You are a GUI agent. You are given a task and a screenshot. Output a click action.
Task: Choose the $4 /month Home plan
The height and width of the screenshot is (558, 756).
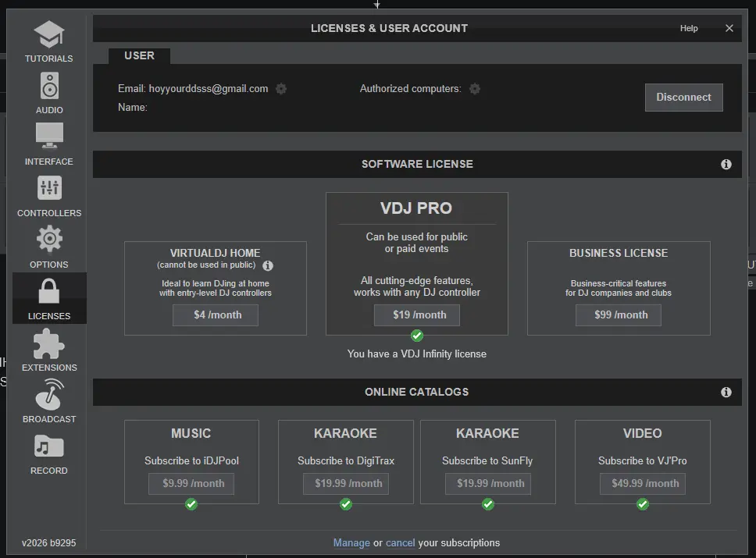tap(216, 315)
